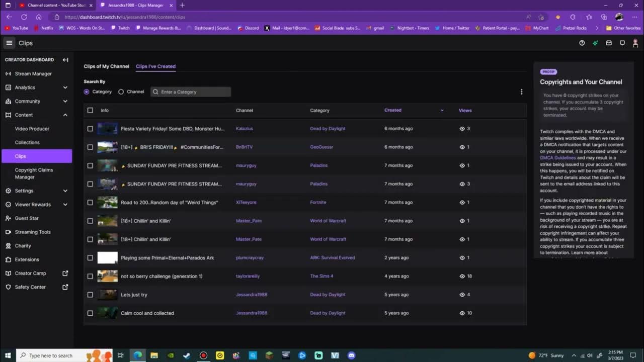644x362 pixels.
Task: Open YouTube bookmark
Action: [x=17, y=28]
